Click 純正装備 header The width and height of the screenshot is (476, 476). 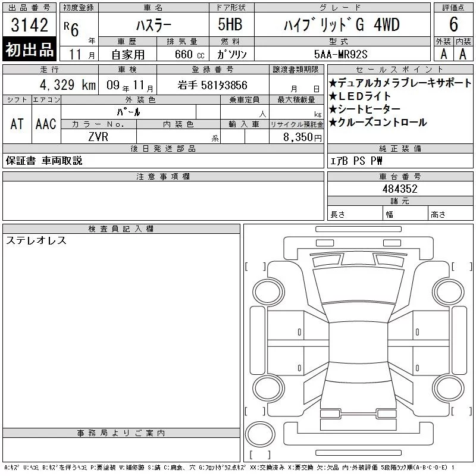pyautogui.click(x=400, y=148)
